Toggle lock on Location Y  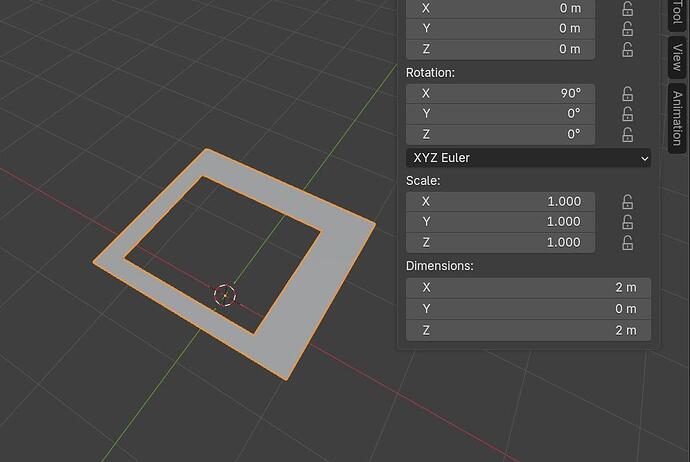point(628,29)
